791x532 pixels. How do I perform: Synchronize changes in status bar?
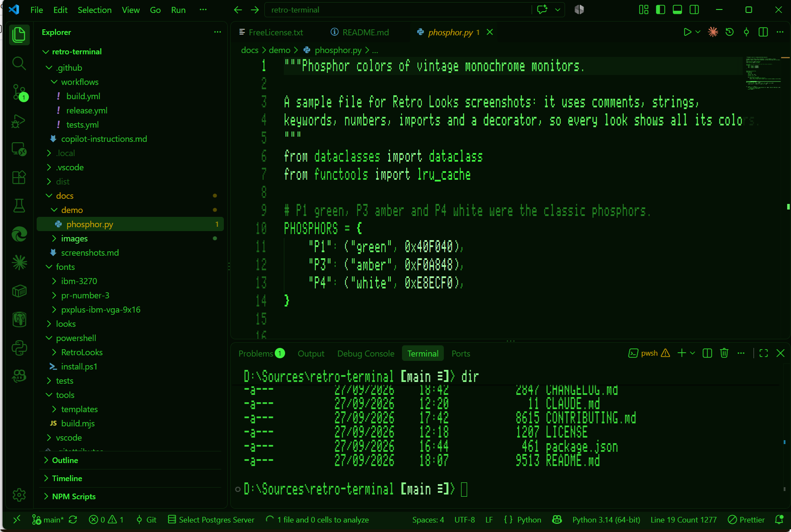click(x=73, y=519)
